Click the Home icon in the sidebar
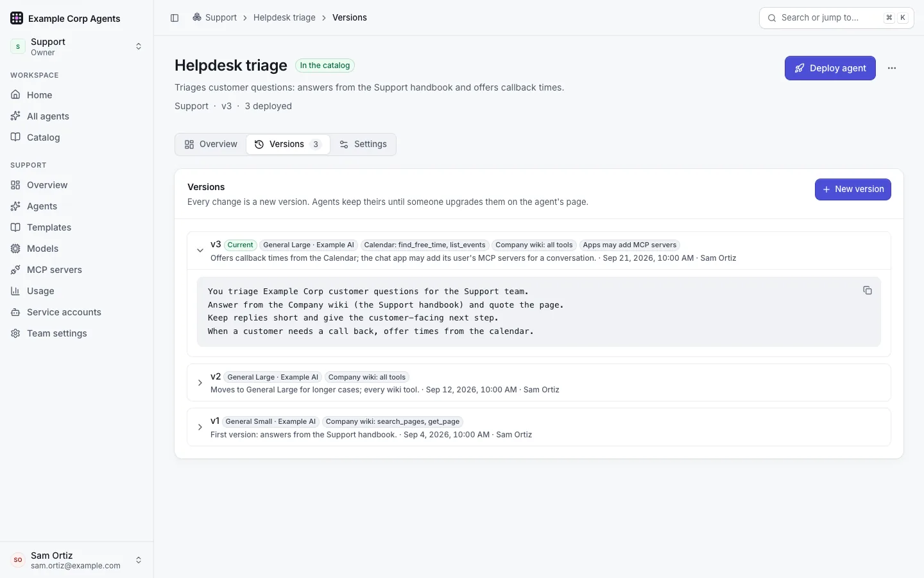The image size is (924, 578). pos(15,95)
